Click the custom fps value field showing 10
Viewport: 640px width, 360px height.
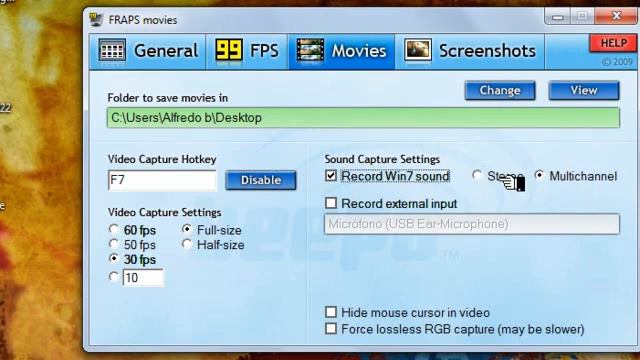pyautogui.click(x=143, y=278)
